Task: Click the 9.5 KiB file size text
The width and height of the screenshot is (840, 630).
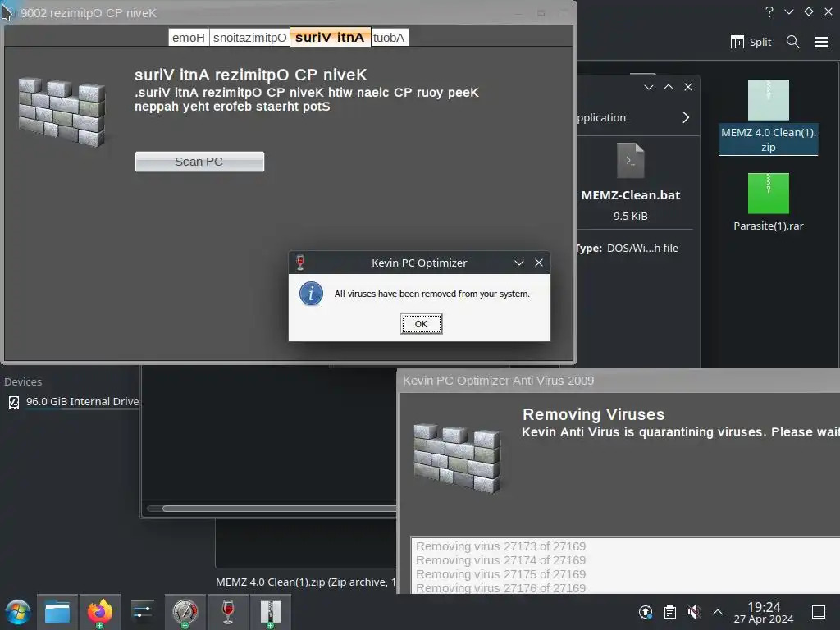Action: click(x=631, y=217)
